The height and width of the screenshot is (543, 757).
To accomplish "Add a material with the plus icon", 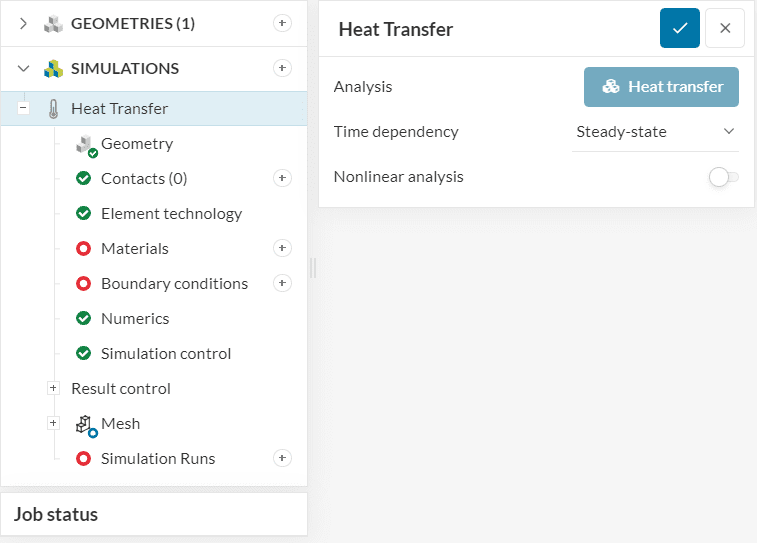I will coord(282,248).
